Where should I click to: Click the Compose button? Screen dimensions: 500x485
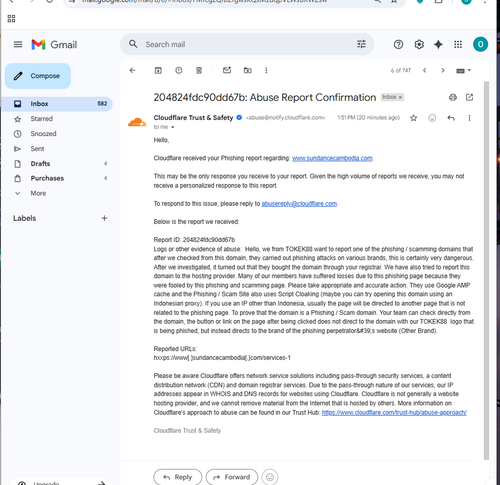click(38, 76)
